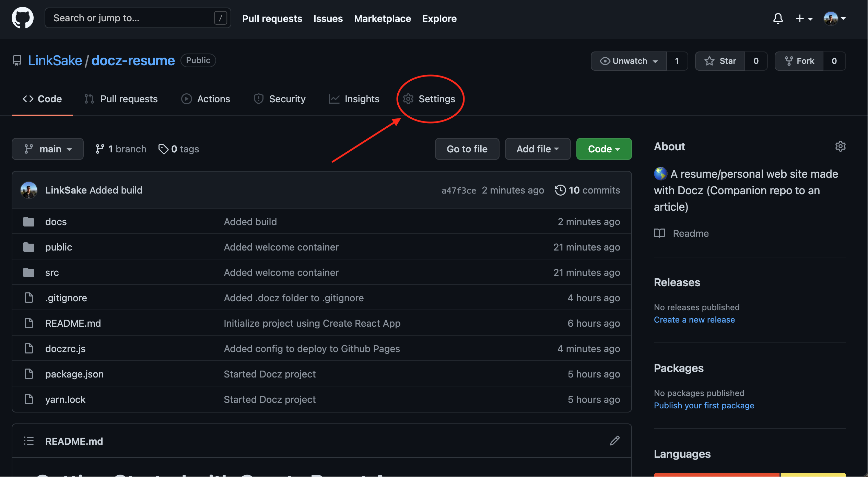
Task: Open Explore in top navigation
Action: [x=439, y=19]
